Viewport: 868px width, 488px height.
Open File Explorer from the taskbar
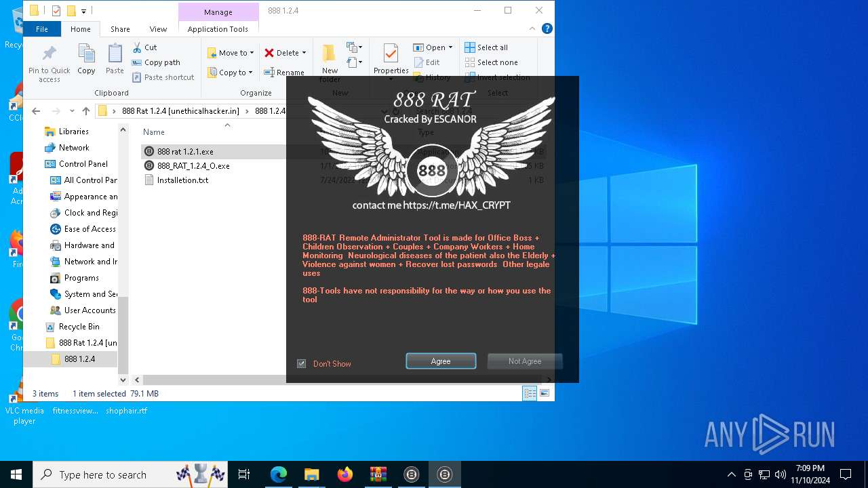tap(312, 474)
